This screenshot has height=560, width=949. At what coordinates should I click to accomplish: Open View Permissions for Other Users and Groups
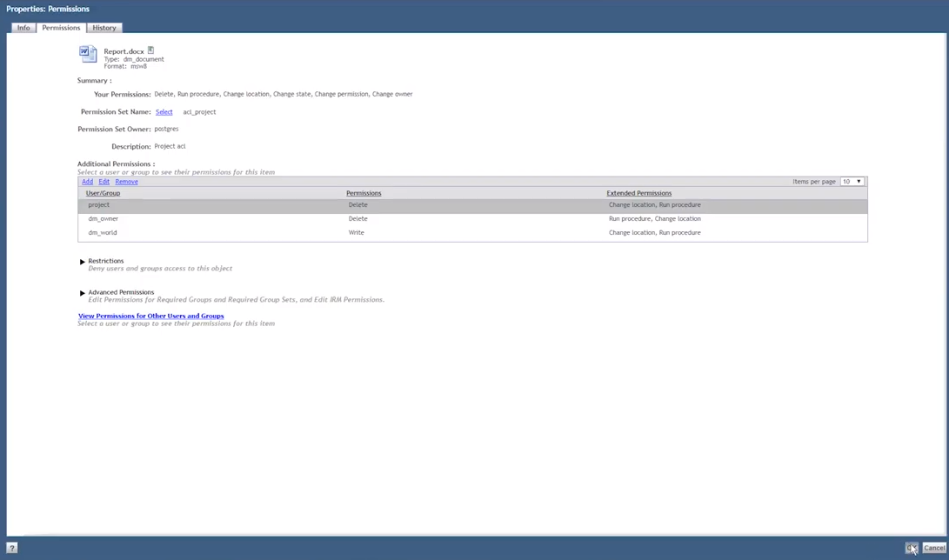(x=150, y=316)
